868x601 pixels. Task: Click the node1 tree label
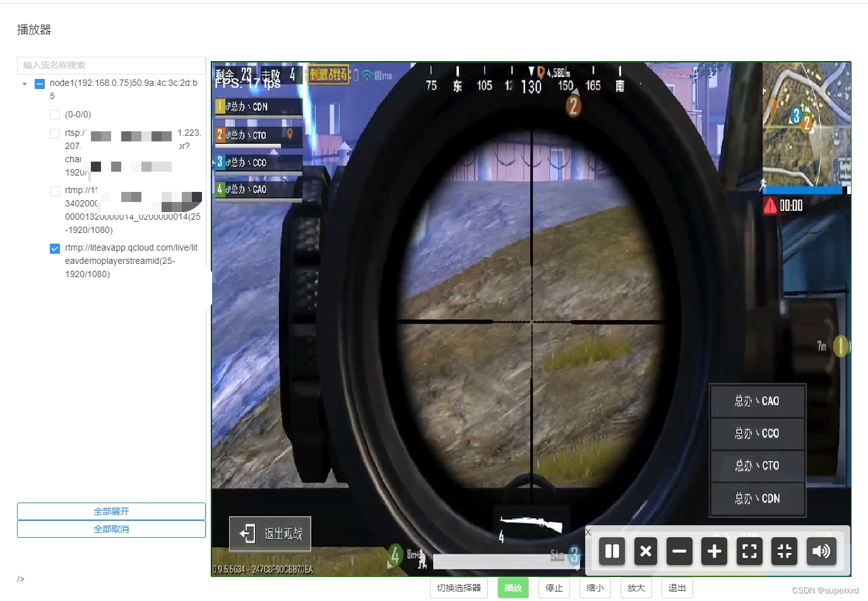coord(124,90)
